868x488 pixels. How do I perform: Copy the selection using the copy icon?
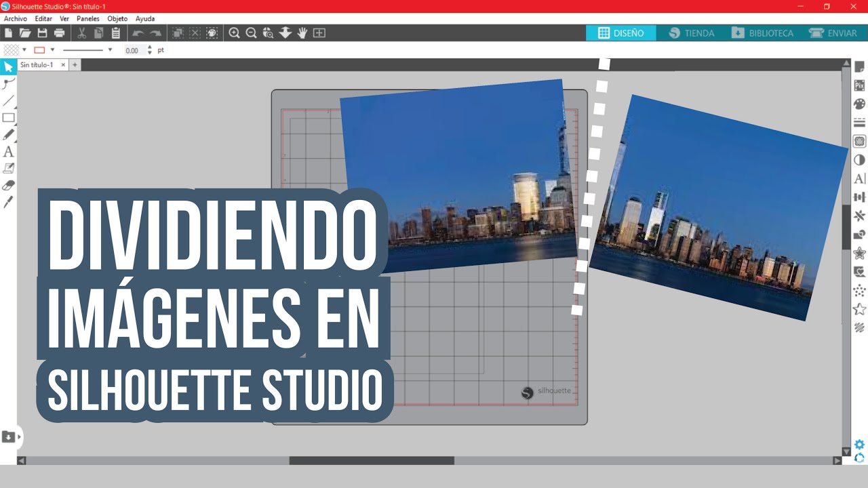tap(98, 33)
